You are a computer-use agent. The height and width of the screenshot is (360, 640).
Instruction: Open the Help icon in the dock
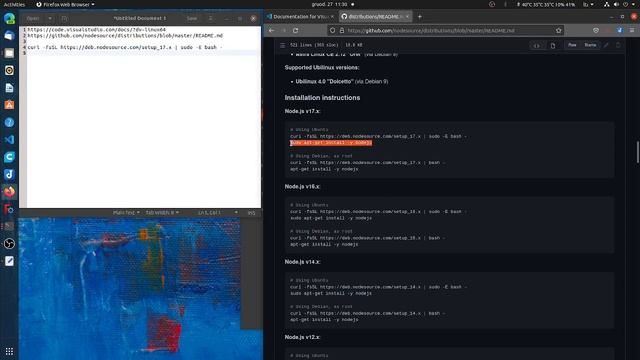click(9, 122)
